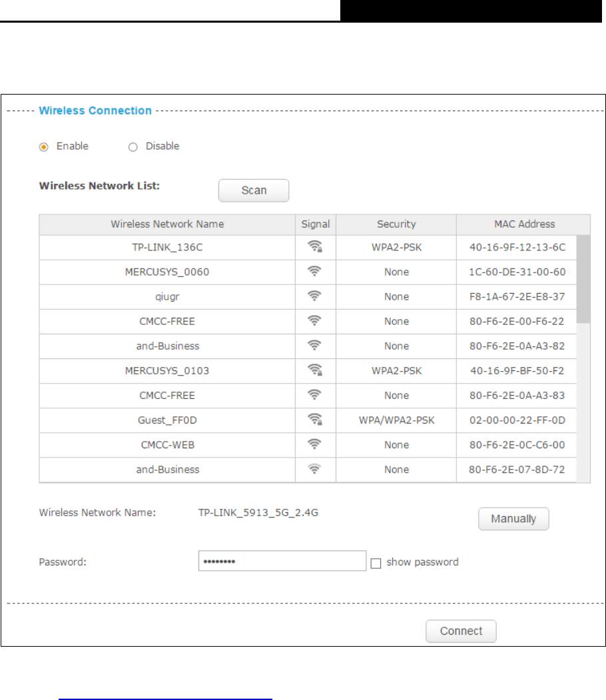Select network qiugr
The image size is (606, 700).
tap(167, 297)
